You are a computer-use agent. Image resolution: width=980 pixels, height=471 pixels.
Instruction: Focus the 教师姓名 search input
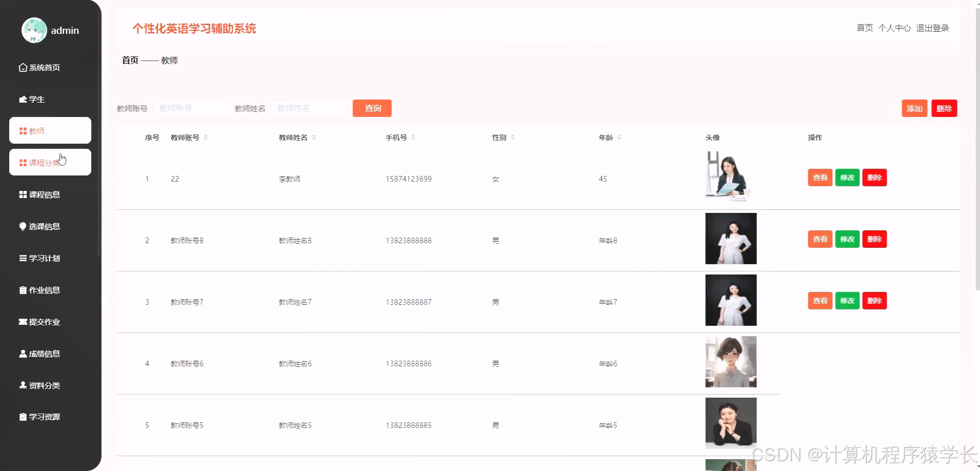click(x=309, y=108)
